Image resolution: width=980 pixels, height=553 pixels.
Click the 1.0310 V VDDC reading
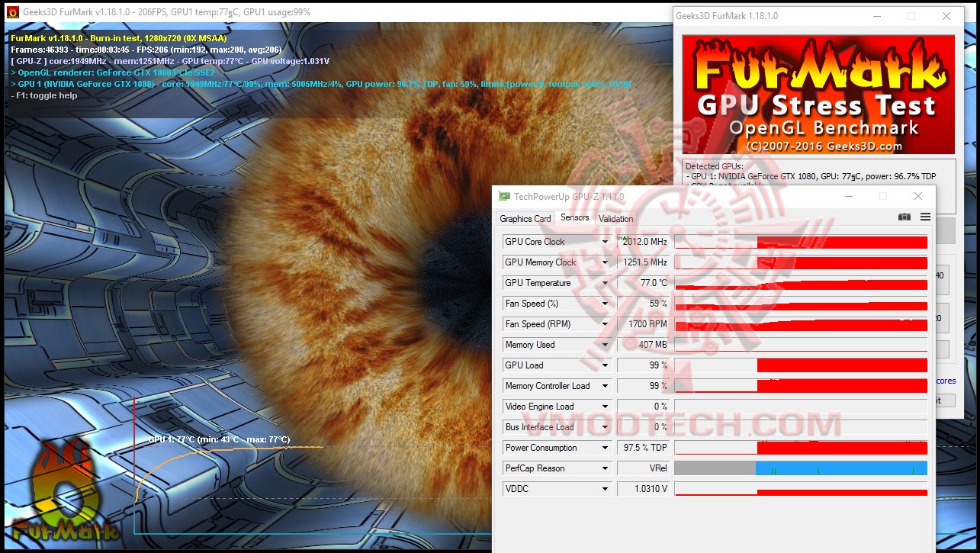[x=643, y=489]
